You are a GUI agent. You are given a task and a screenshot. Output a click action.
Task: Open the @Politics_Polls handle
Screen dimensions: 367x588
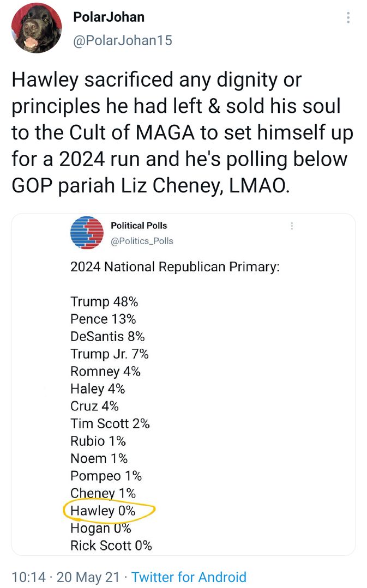[x=142, y=241]
